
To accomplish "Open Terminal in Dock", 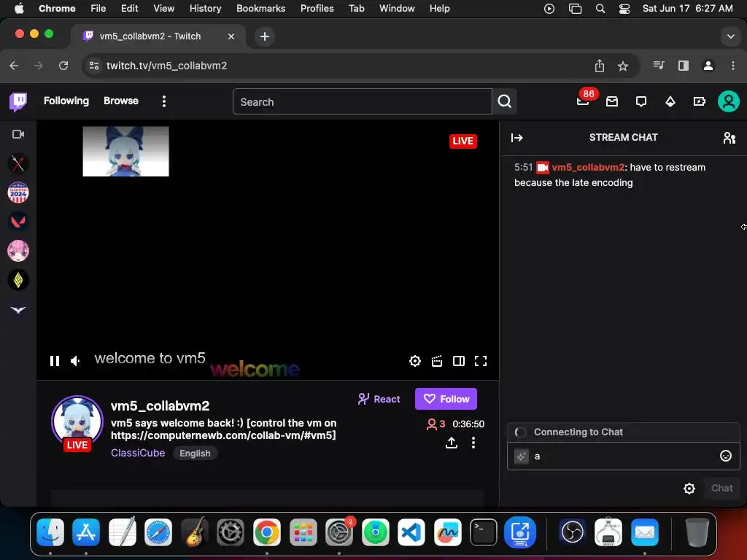I will pyautogui.click(x=484, y=532).
